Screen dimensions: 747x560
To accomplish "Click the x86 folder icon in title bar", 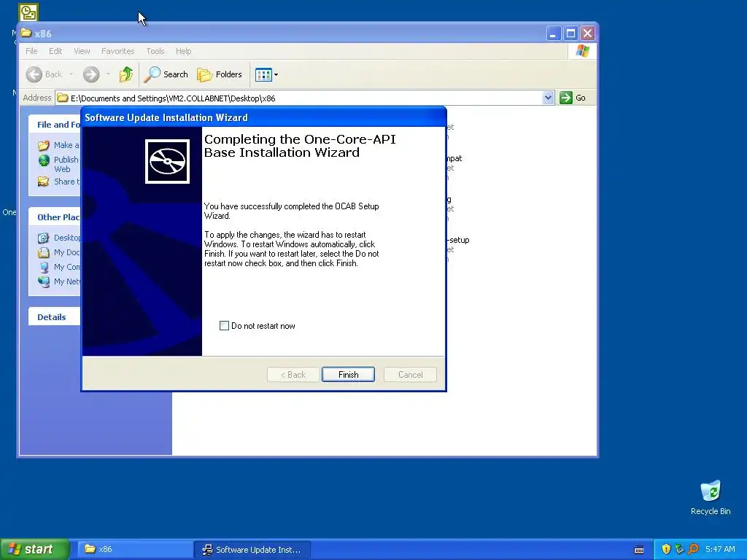I will pyautogui.click(x=26, y=34).
